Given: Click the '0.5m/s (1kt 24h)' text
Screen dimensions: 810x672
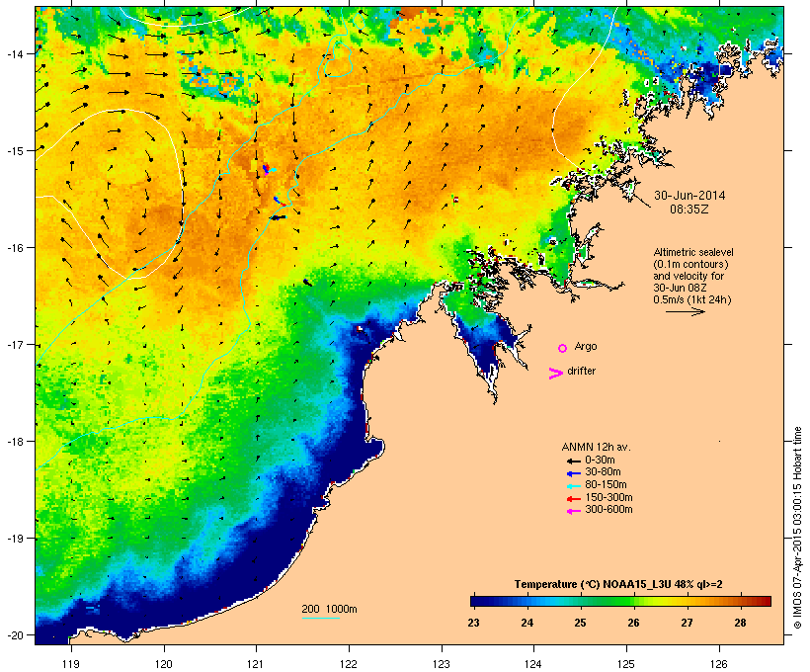Looking at the screenshot, I should coord(692,299).
